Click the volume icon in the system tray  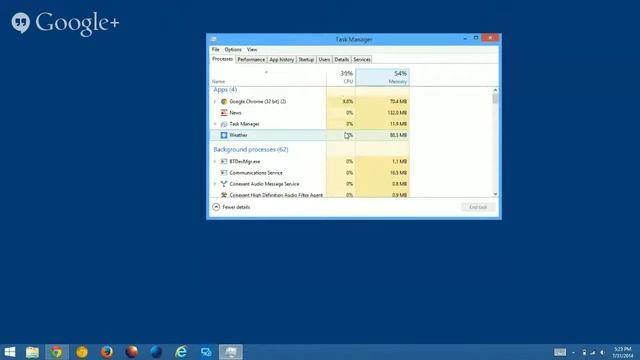coord(602,352)
